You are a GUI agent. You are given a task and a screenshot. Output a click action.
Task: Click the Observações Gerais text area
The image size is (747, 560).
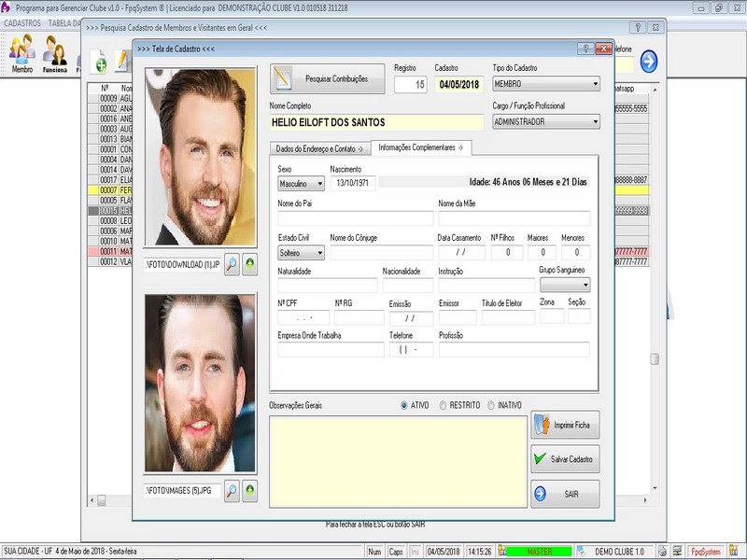pos(398,461)
